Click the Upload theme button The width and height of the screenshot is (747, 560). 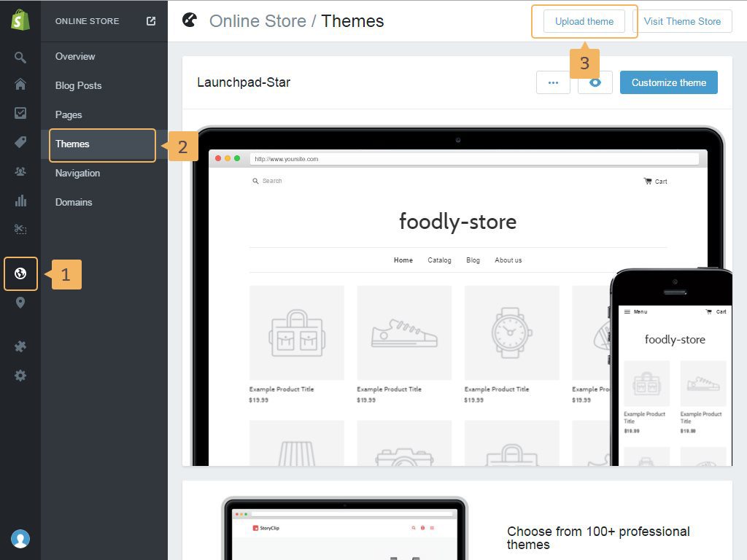coord(584,21)
